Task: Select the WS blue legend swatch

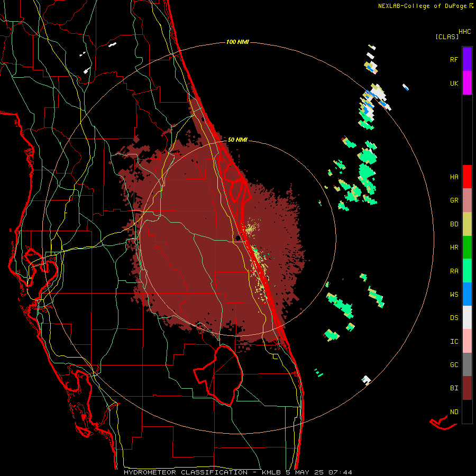Action: click(467, 294)
